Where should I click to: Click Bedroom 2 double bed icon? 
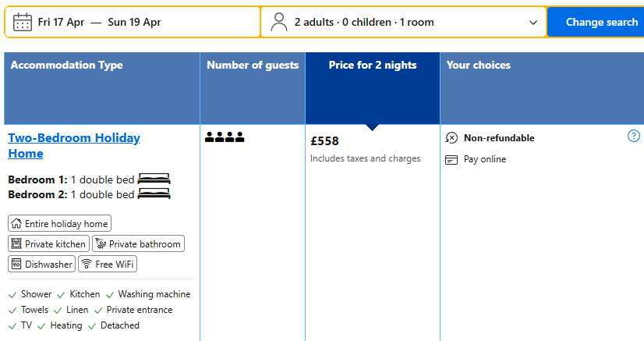[154, 194]
